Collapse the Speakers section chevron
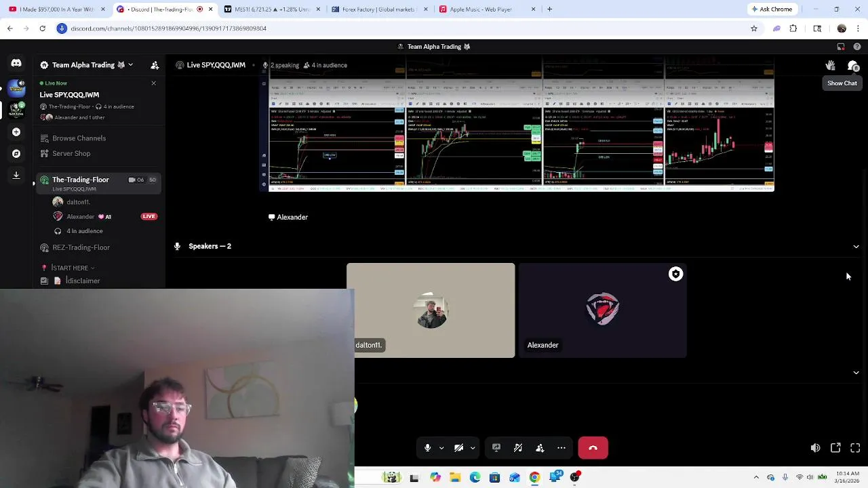This screenshot has width=868, height=488. pos(856,247)
